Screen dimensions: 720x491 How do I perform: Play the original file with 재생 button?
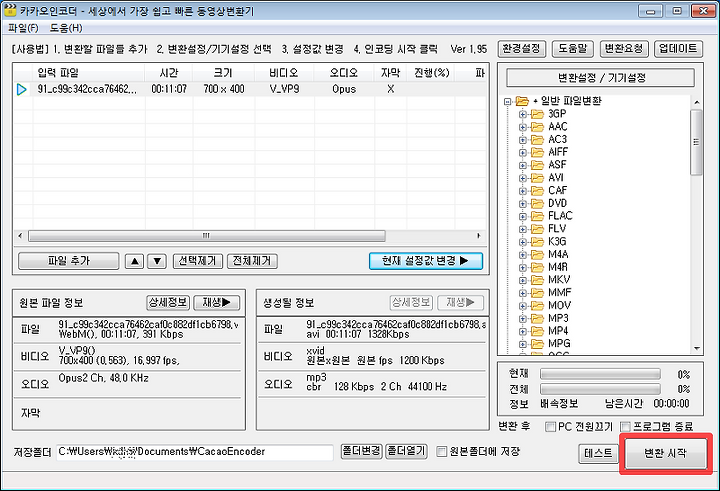[x=217, y=302]
